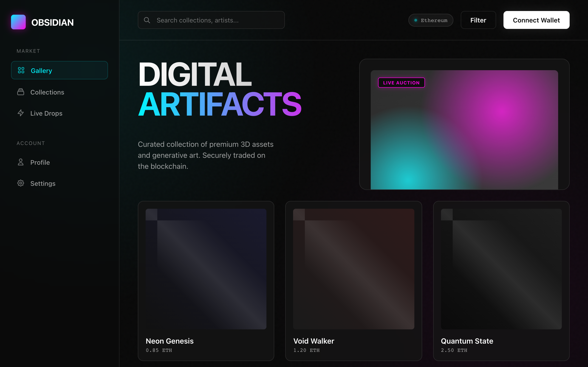Click the Obsidian gradient logo icon

click(18, 22)
